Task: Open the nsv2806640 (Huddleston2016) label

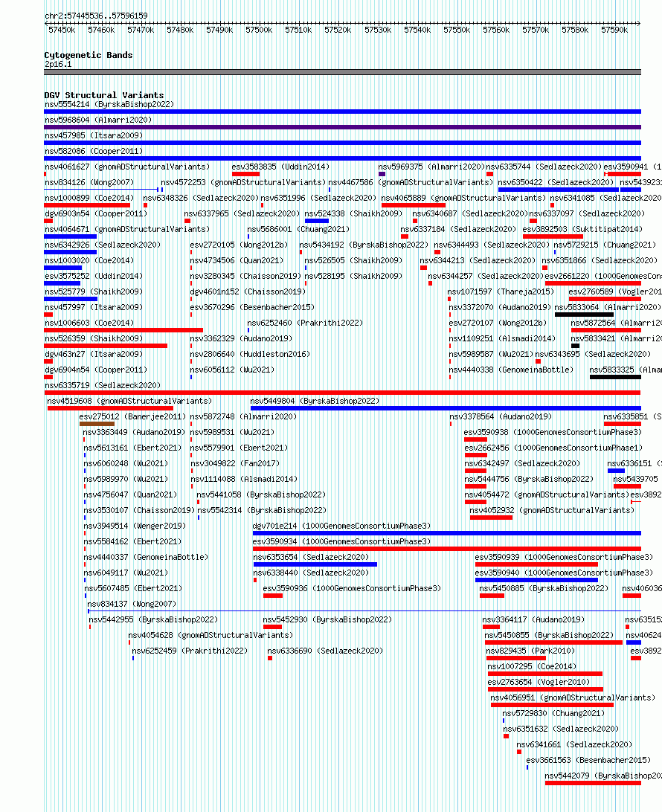Action: (x=250, y=354)
